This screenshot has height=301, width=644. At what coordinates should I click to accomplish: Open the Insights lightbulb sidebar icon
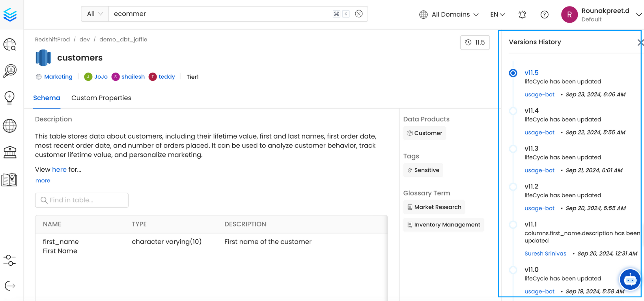tap(10, 98)
